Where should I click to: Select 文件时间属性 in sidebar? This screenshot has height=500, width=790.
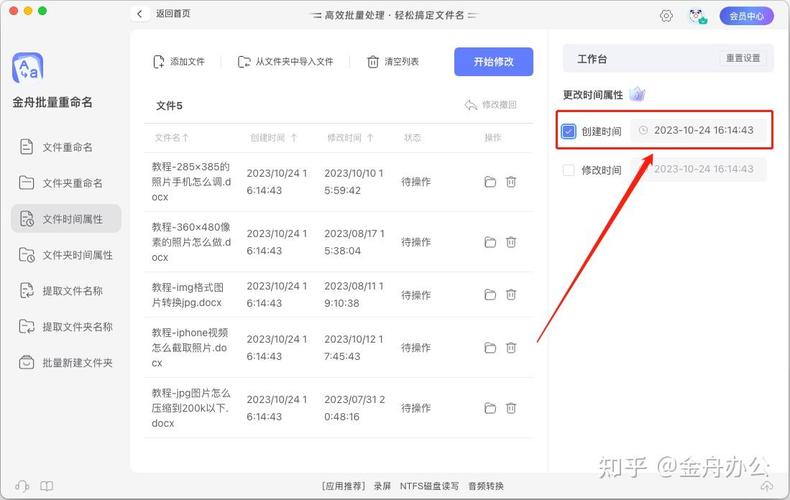pos(65,219)
